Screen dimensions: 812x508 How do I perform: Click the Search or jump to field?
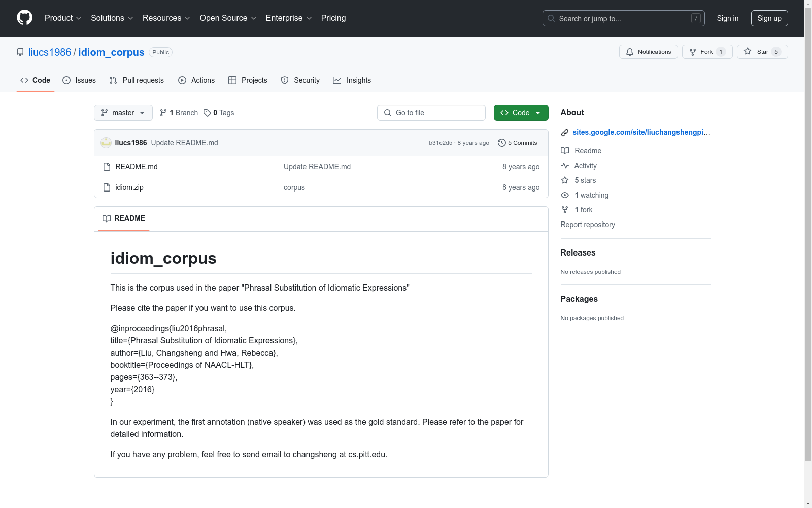[623, 18]
